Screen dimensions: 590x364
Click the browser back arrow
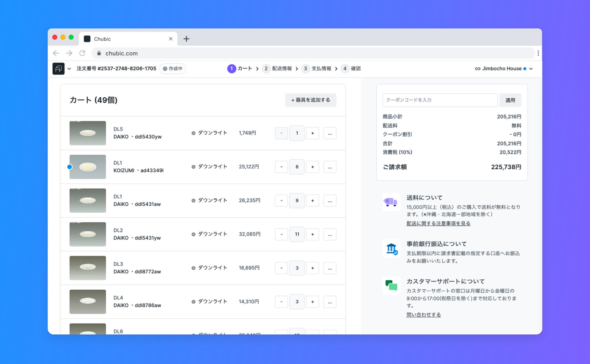[56, 53]
